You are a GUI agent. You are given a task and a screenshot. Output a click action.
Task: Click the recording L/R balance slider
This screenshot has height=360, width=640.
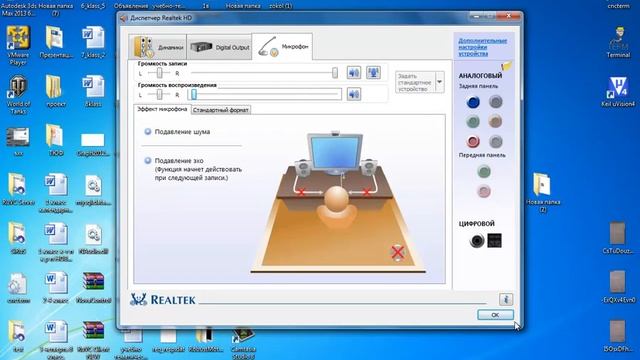pyautogui.click(x=159, y=73)
